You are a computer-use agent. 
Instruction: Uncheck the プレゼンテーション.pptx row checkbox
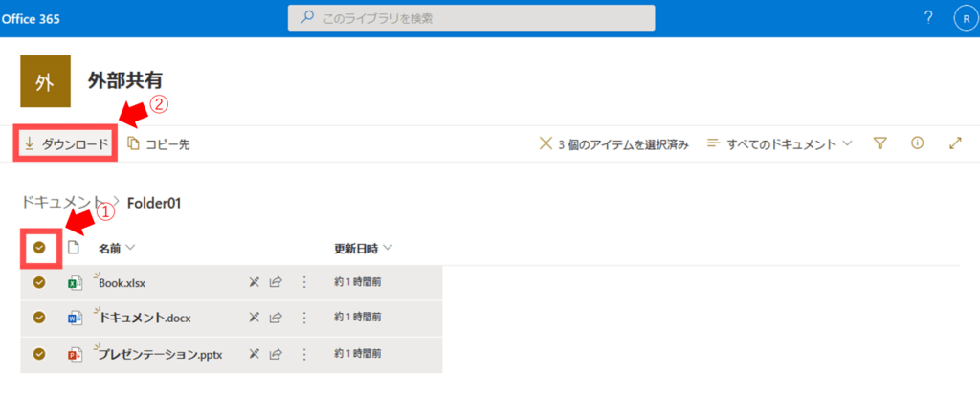(x=40, y=354)
